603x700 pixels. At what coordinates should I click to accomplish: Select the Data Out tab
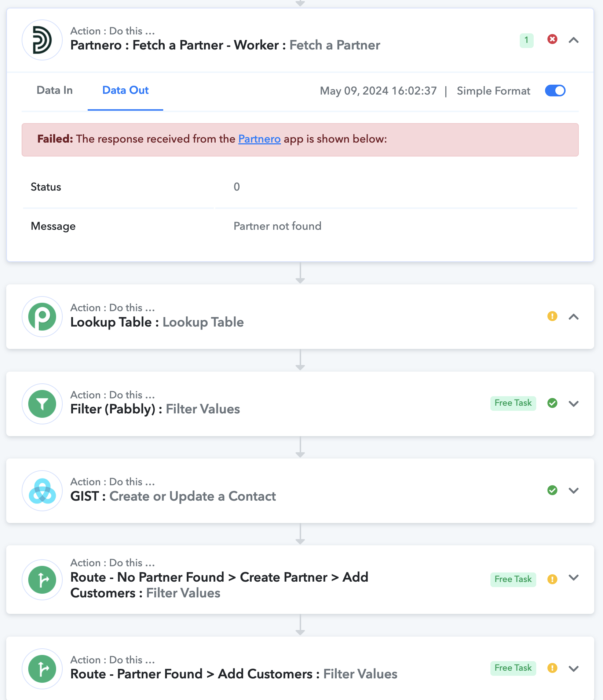(125, 90)
